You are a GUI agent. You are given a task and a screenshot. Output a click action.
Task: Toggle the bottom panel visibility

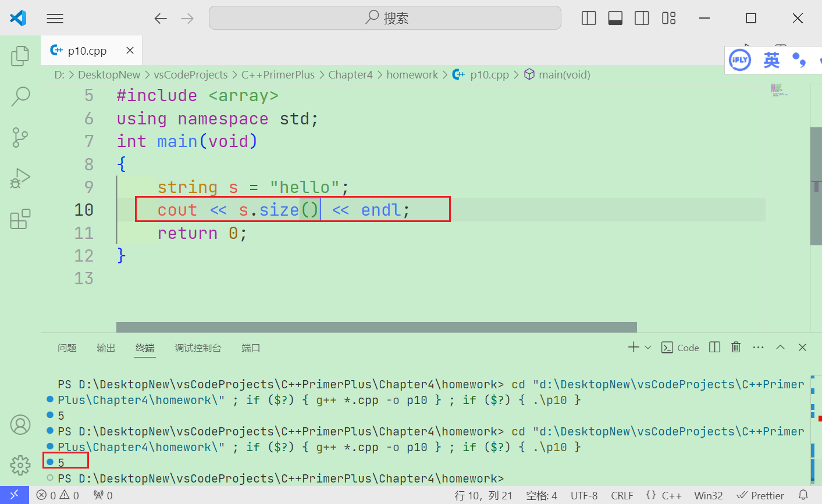(x=615, y=19)
